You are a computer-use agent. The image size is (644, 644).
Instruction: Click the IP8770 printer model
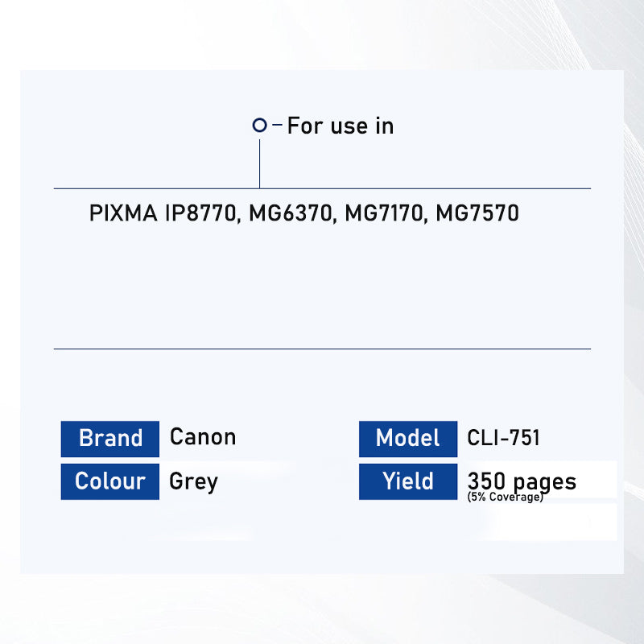click(203, 213)
